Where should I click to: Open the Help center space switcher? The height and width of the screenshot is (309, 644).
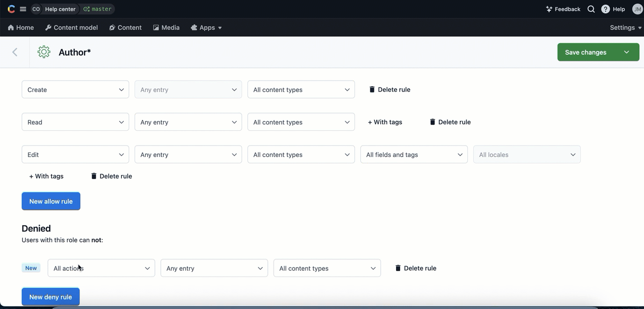(60, 9)
